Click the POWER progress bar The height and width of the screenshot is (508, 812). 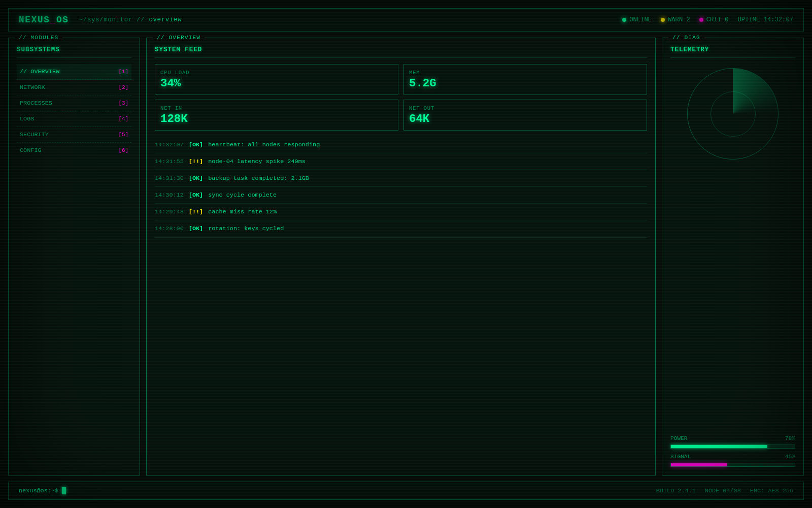point(733,447)
